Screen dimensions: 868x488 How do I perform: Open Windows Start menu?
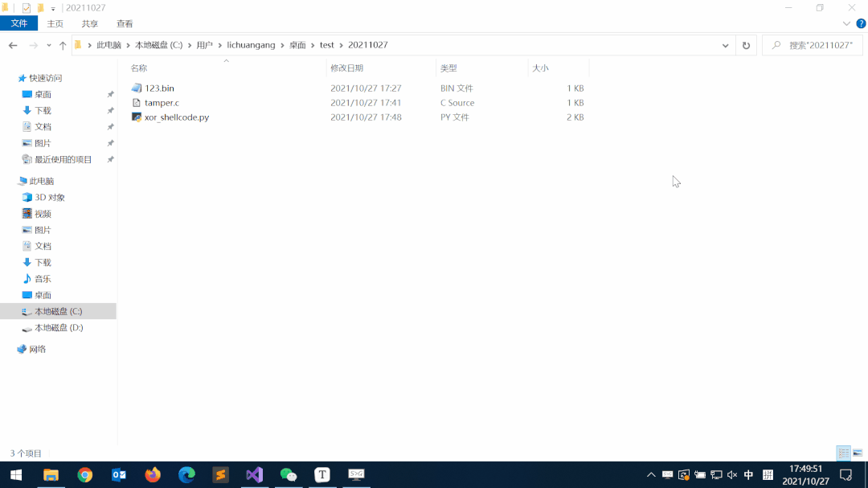coord(16,474)
